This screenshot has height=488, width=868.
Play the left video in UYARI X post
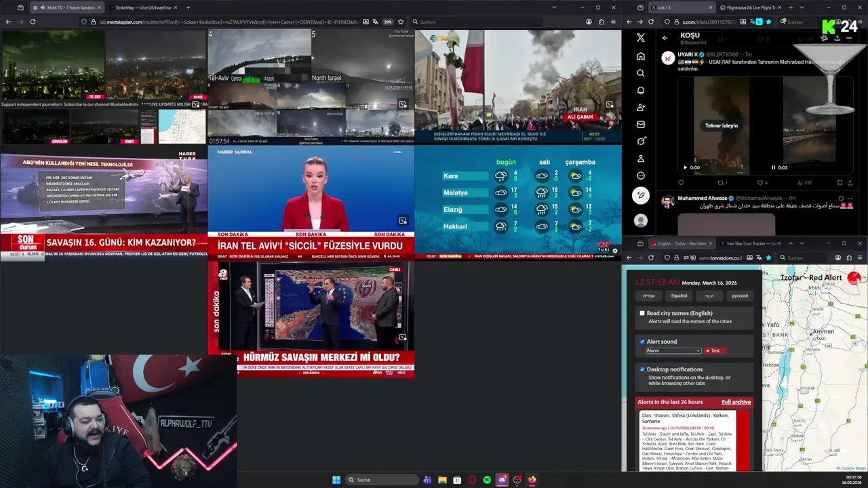tap(685, 167)
